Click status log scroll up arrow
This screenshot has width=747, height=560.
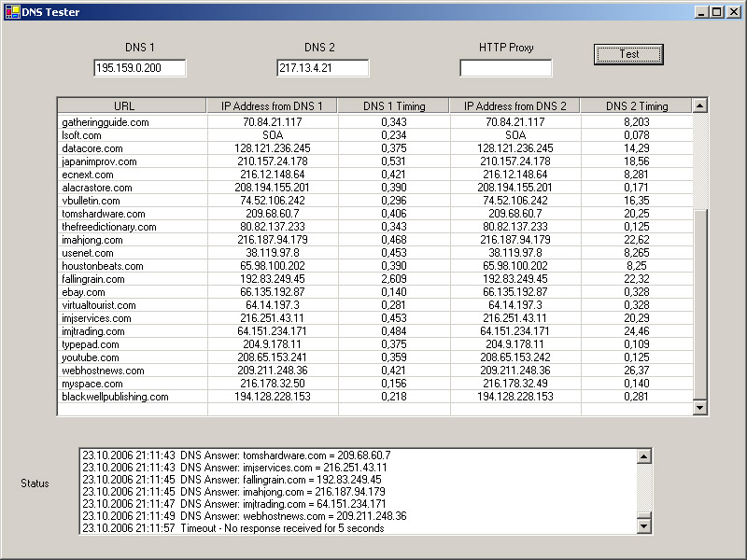pos(644,456)
